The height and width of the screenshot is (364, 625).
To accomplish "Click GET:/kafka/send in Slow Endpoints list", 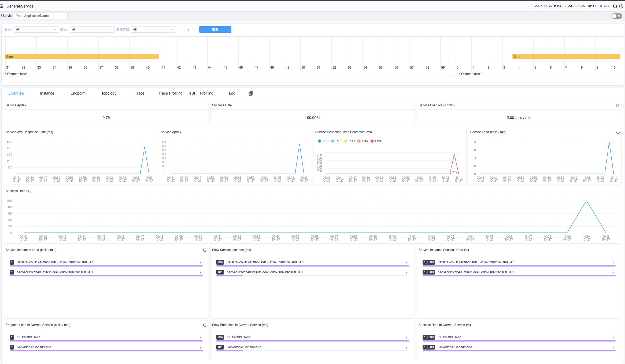I will coord(239,337).
